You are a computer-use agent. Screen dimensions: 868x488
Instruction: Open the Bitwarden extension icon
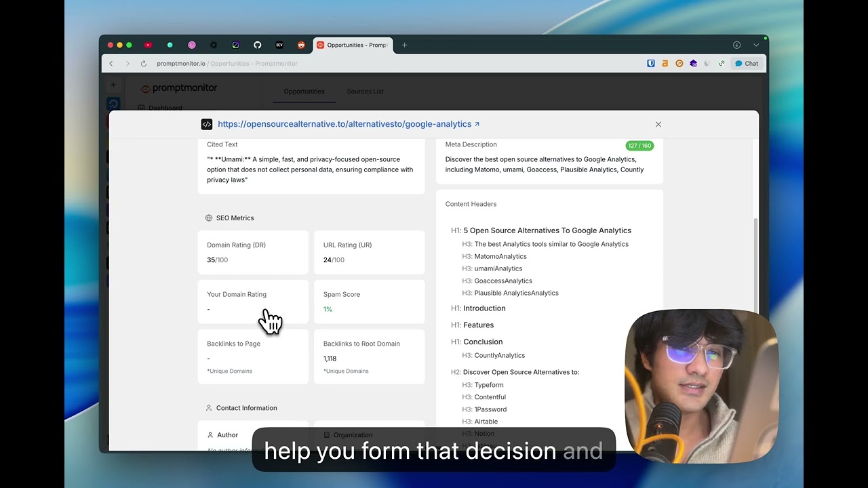[x=651, y=64]
